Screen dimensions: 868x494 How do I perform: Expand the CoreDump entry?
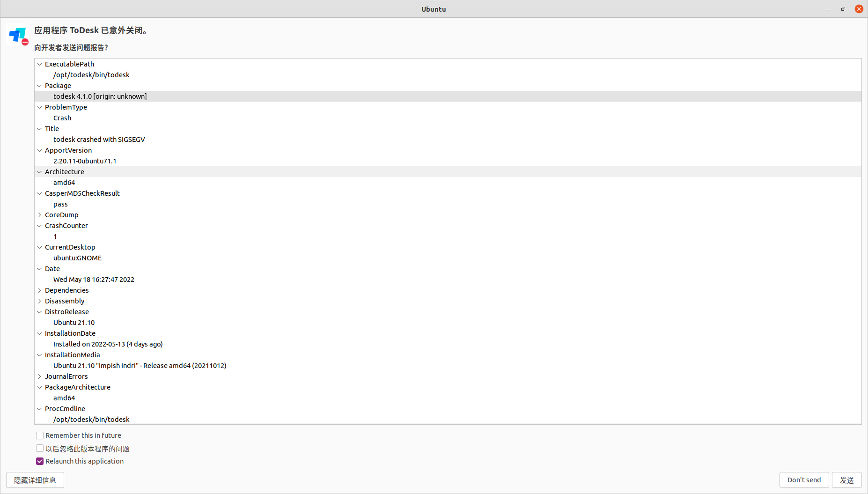[x=40, y=215]
